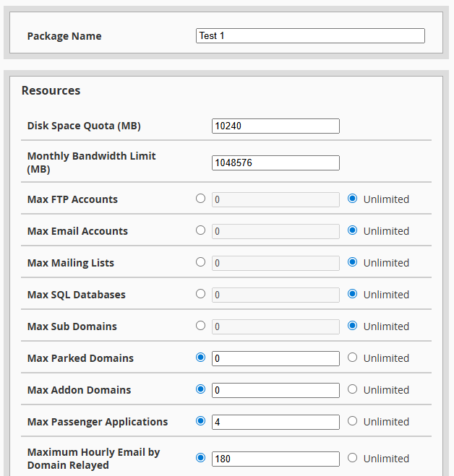Select custom value radio for Max FTP Accounts
Image resolution: width=454 pixels, height=476 pixels.
click(x=200, y=199)
